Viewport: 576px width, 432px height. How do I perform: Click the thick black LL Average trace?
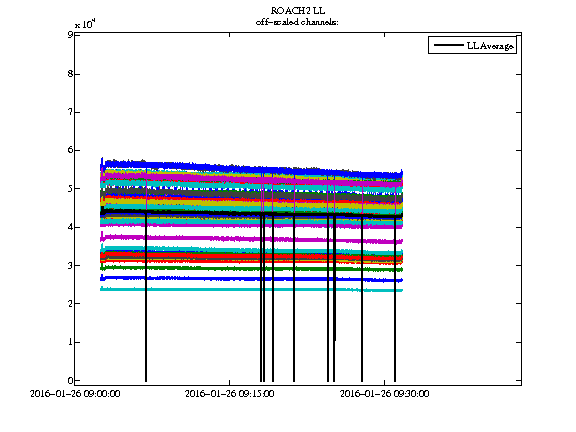[x=252, y=213]
